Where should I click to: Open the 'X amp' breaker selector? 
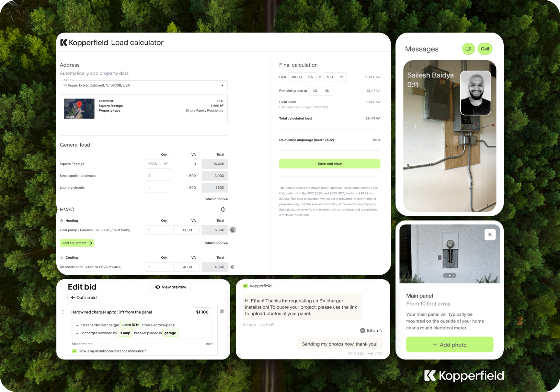click(125, 333)
